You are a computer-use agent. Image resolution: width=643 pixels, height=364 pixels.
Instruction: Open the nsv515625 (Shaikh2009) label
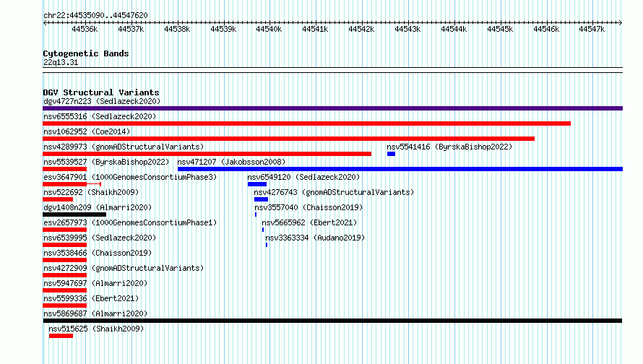[96, 329]
